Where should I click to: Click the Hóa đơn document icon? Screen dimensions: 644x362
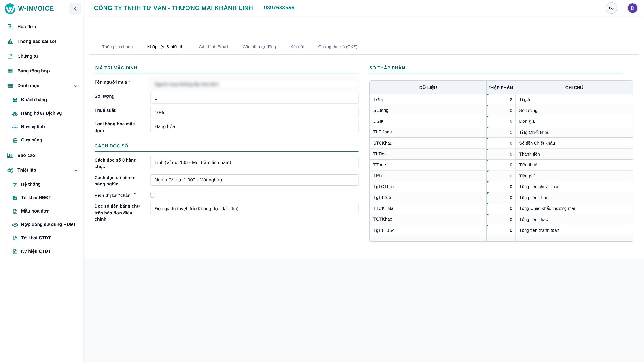pos(10,27)
